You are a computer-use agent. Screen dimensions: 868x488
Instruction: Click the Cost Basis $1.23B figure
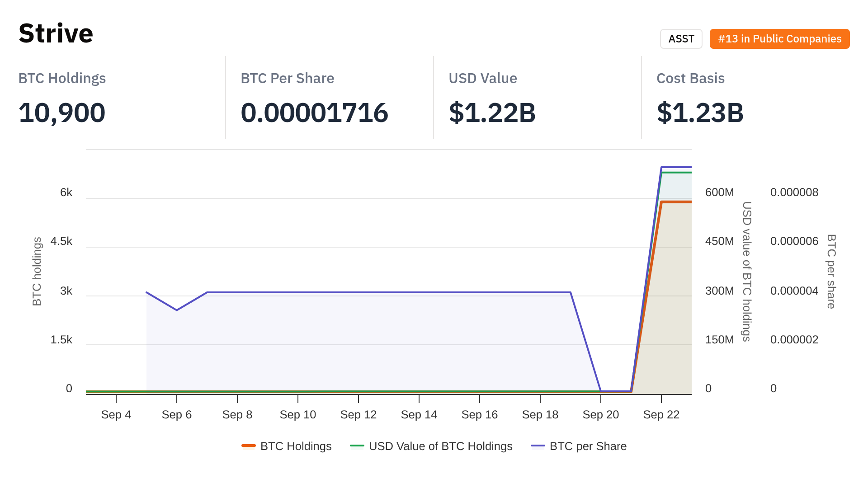click(x=700, y=113)
